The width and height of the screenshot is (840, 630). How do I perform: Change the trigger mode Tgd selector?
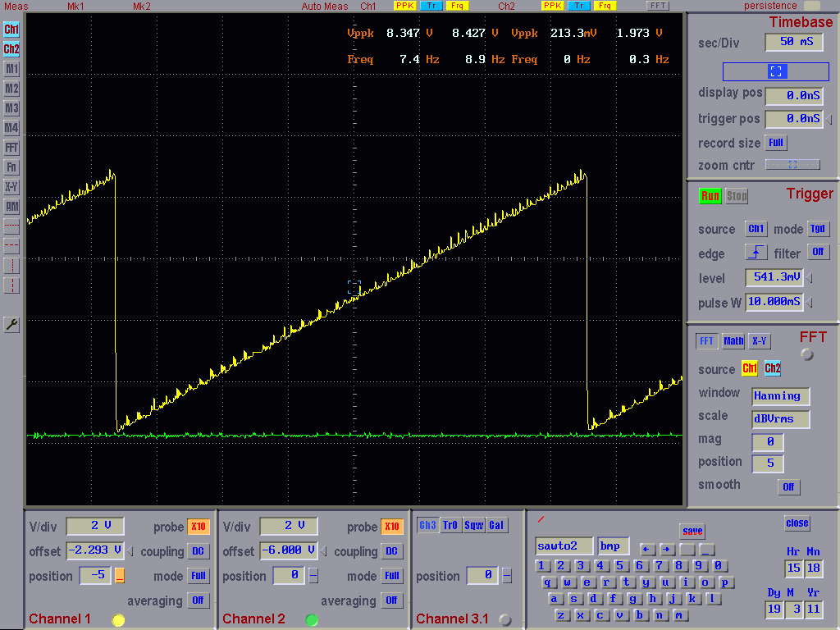(818, 229)
